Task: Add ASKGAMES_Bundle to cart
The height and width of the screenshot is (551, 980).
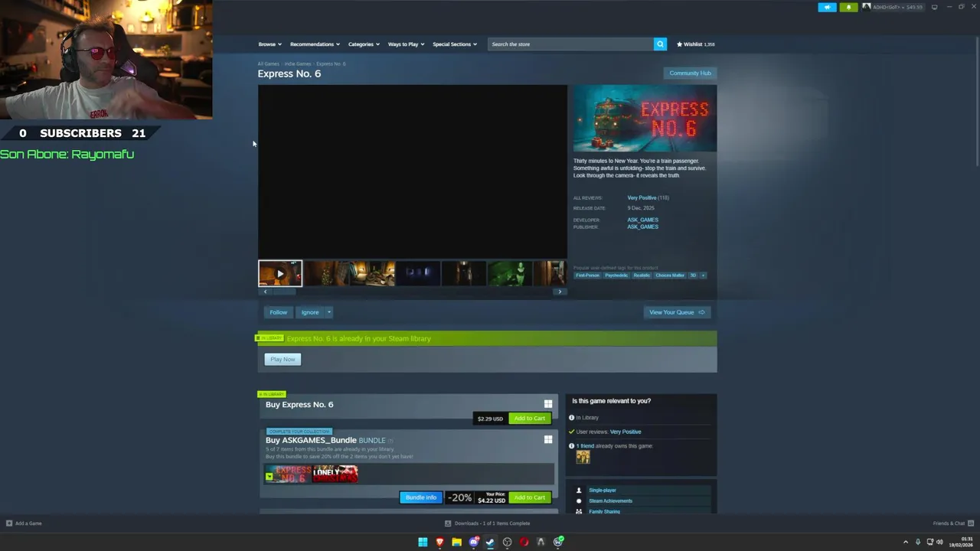Action: click(x=529, y=497)
